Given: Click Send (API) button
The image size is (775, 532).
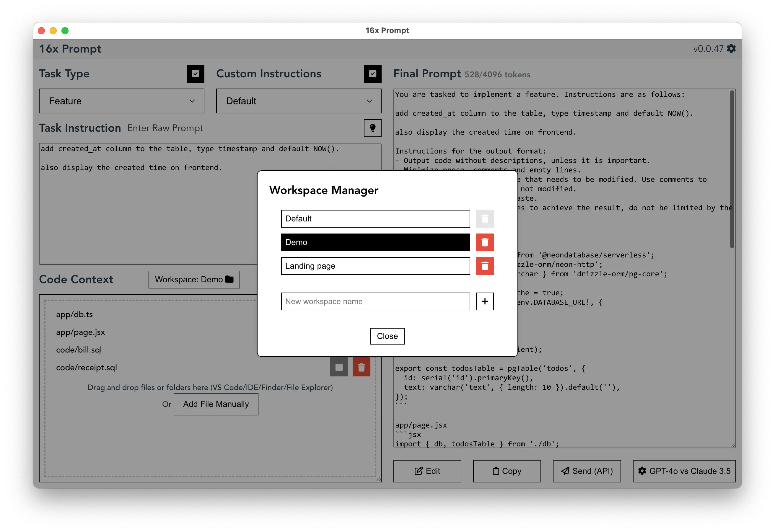Looking at the screenshot, I should click(587, 471).
